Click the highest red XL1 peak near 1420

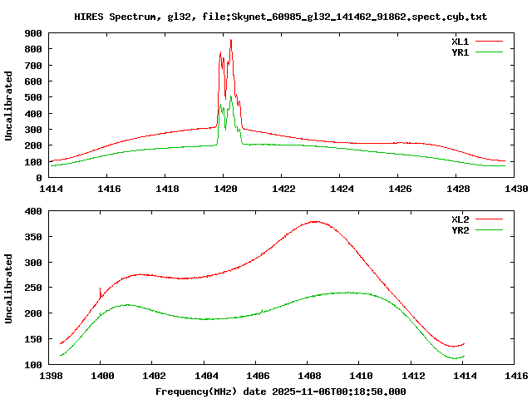(231, 40)
